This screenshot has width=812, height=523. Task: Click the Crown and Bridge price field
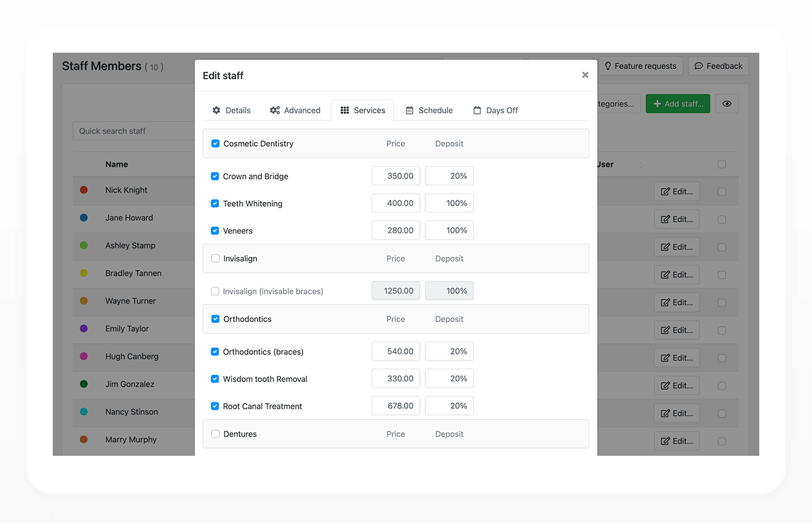point(395,176)
